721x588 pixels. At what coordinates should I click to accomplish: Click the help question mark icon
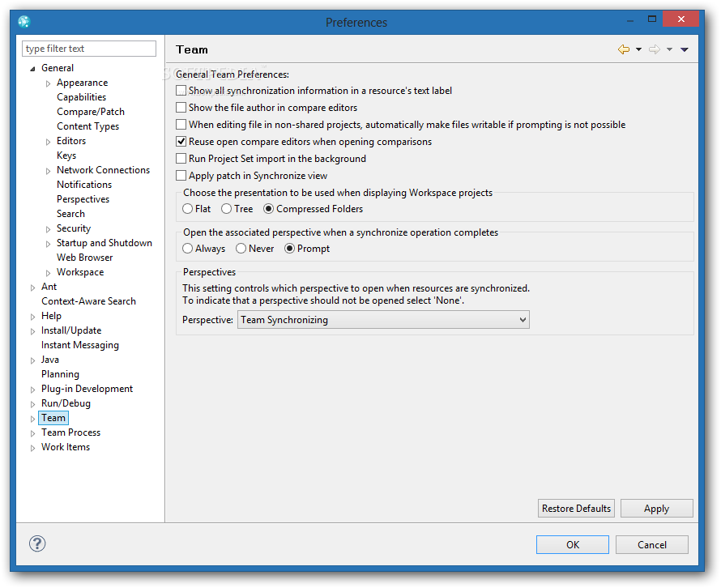pos(37,543)
